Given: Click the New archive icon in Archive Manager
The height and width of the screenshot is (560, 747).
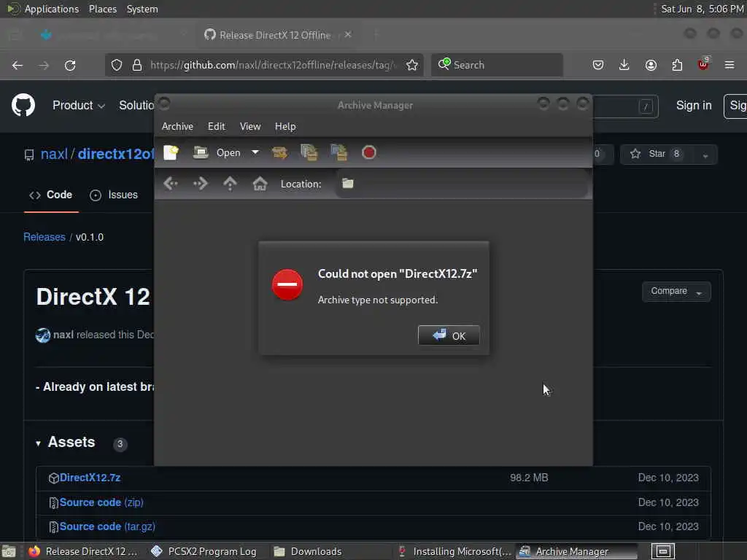Looking at the screenshot, I should (171, 152).
